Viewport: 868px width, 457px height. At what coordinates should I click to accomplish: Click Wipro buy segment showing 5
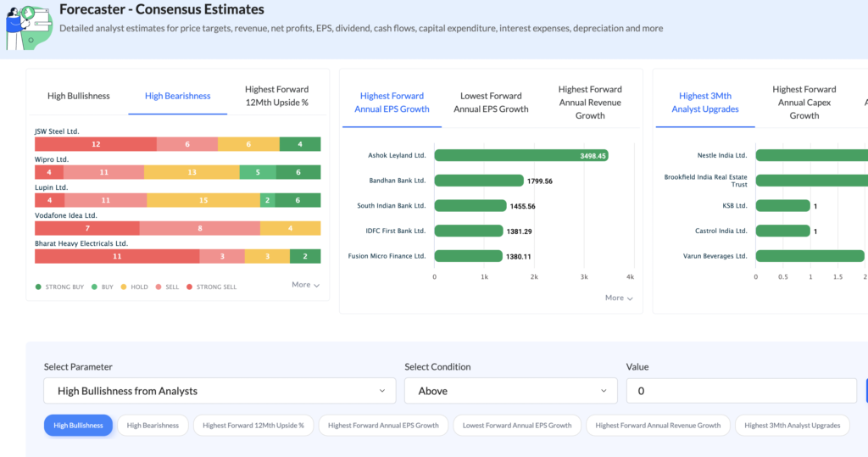pos(258,172)
